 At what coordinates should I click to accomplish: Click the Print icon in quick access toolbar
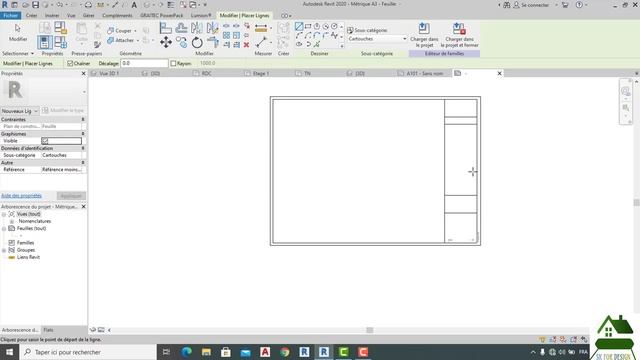(x=88, y=5)
